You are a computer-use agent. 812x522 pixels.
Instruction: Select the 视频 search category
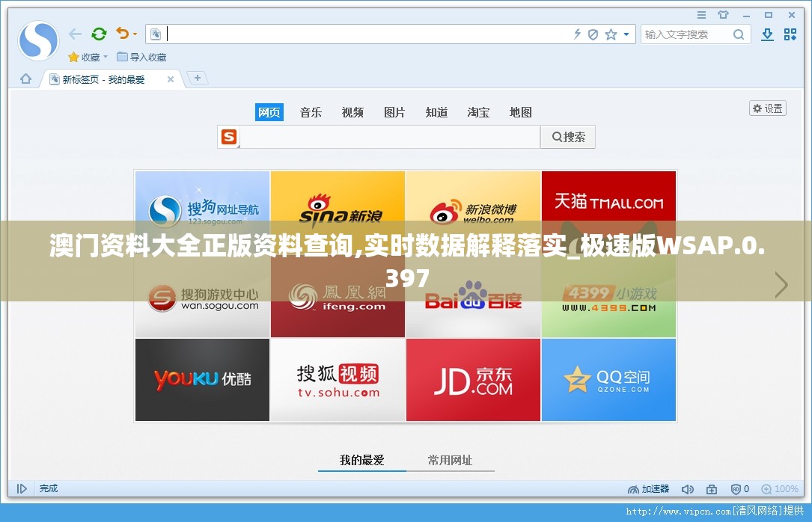(x=352, y=112)
